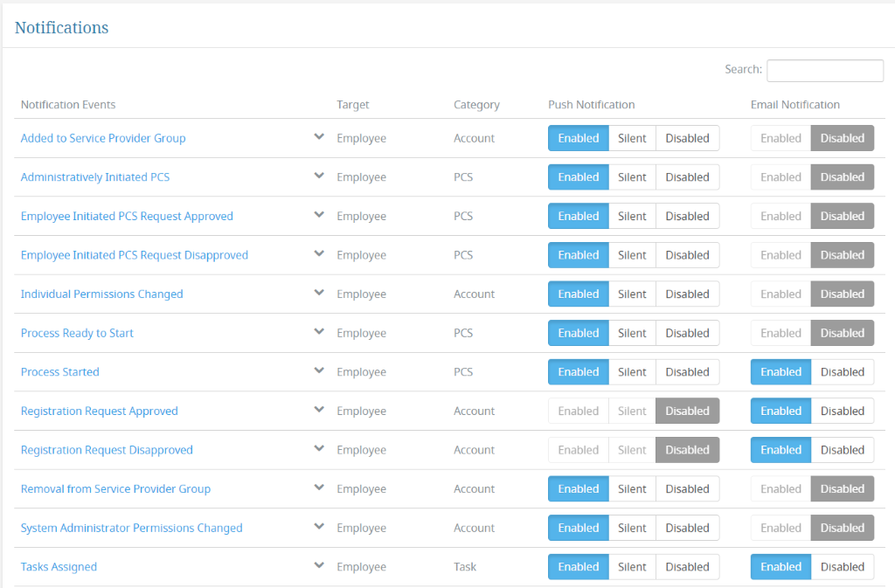Image resolution: width=895 pixels, height=588 pixels.
Task: Enable email for Process Ready to Start
Action: coord(781,333)
